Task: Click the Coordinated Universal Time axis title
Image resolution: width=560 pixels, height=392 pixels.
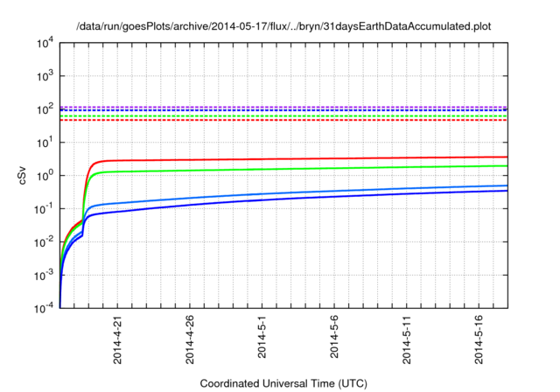Action: (x=283, y=384)
